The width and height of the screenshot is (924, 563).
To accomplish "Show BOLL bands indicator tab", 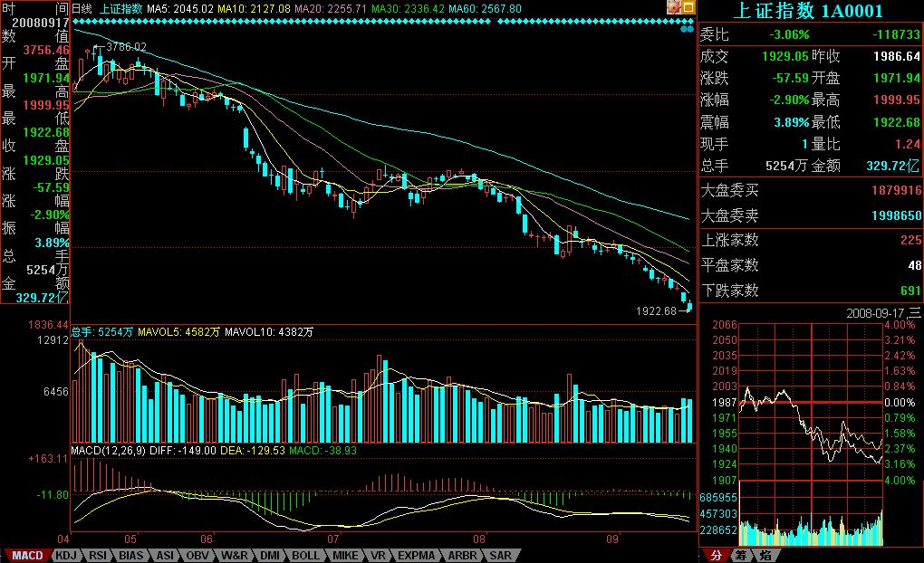I will [x=305, y=555].
